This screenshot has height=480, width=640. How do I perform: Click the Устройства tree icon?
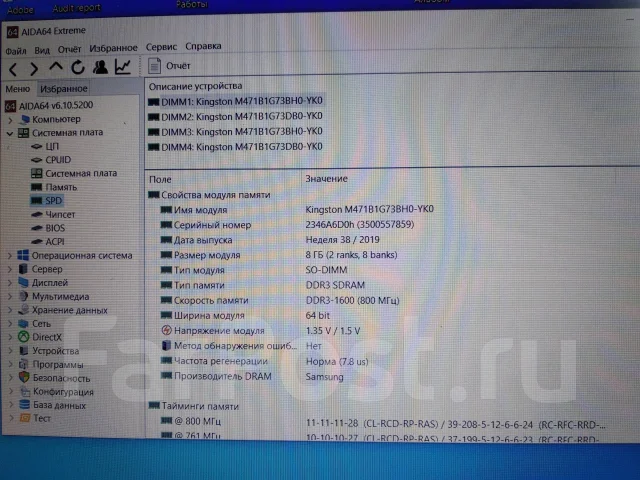coord(24,351)
